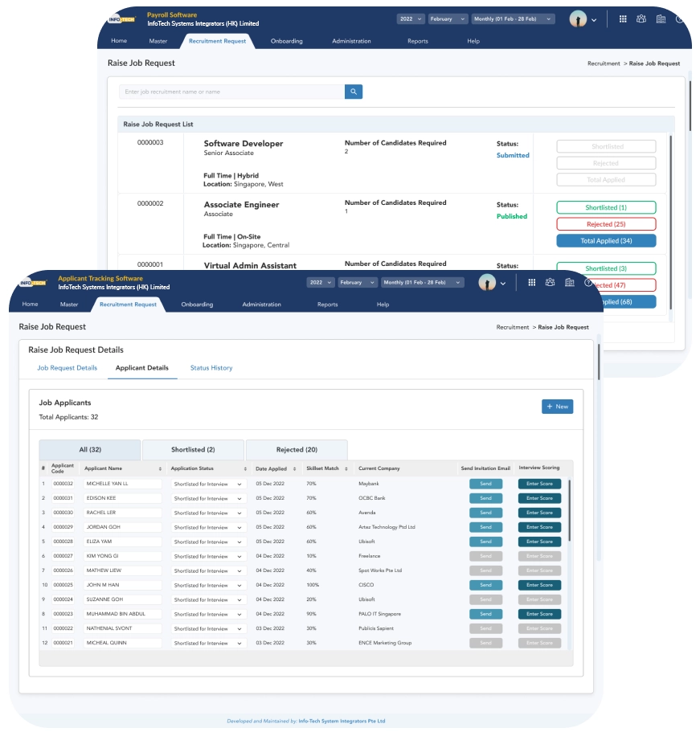Open the apps grid icon in Applicant Tracking header
The image size is (700, 736).
531,282
